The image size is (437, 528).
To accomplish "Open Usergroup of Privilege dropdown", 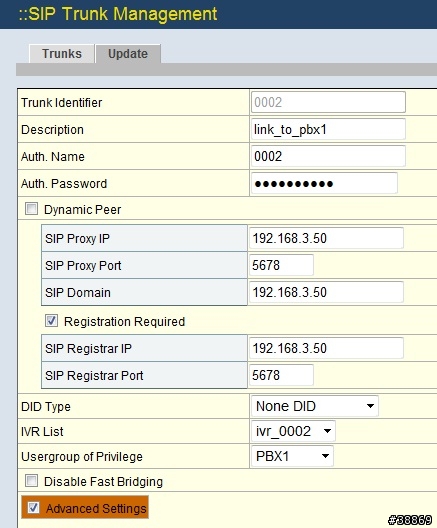I will [292, 456].
